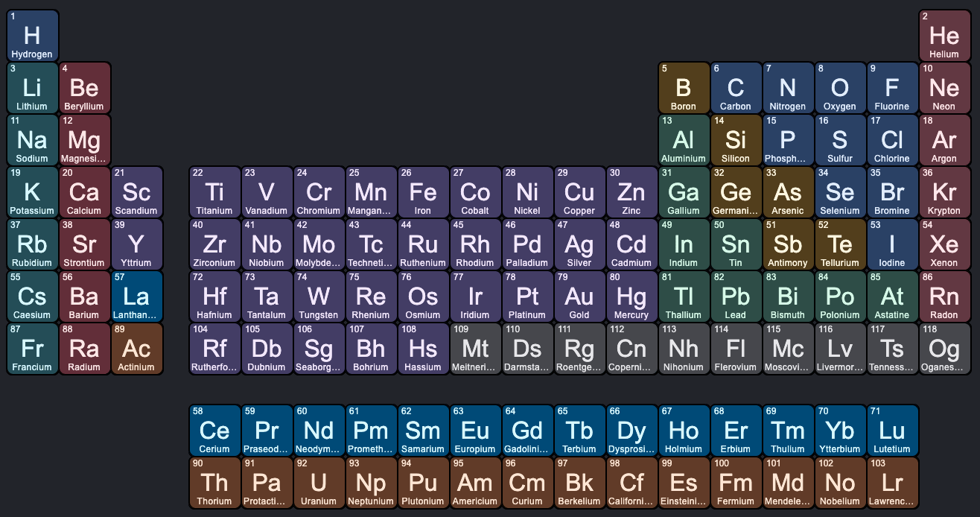The width and height of the screenshot is (980, 517).
Task: Select the Zinc element
Action: (631, 192)
